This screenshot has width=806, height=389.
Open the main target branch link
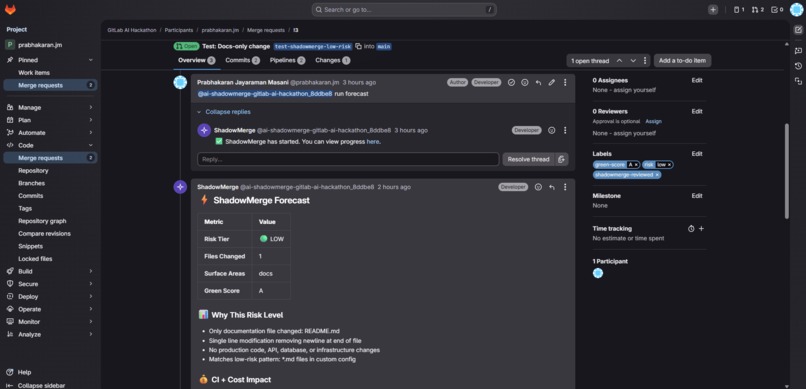(x=383, y=46)
